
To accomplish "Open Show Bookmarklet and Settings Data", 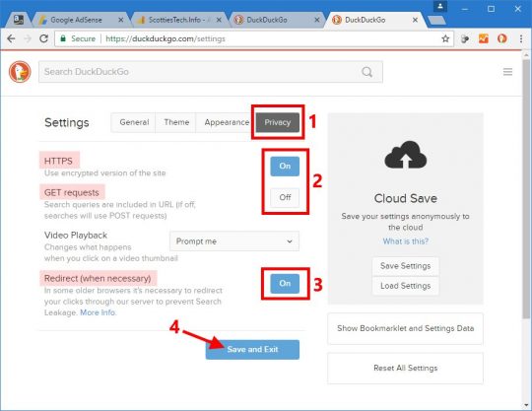I will [406, 328].
